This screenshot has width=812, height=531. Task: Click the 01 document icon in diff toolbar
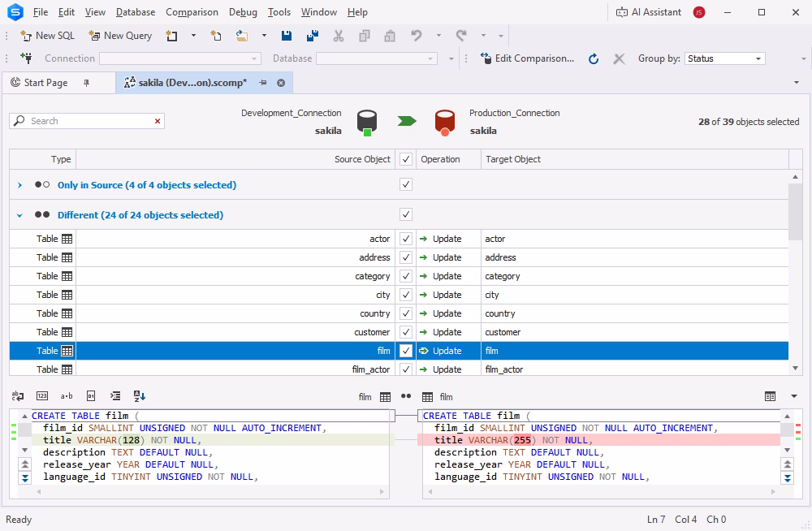91,396
